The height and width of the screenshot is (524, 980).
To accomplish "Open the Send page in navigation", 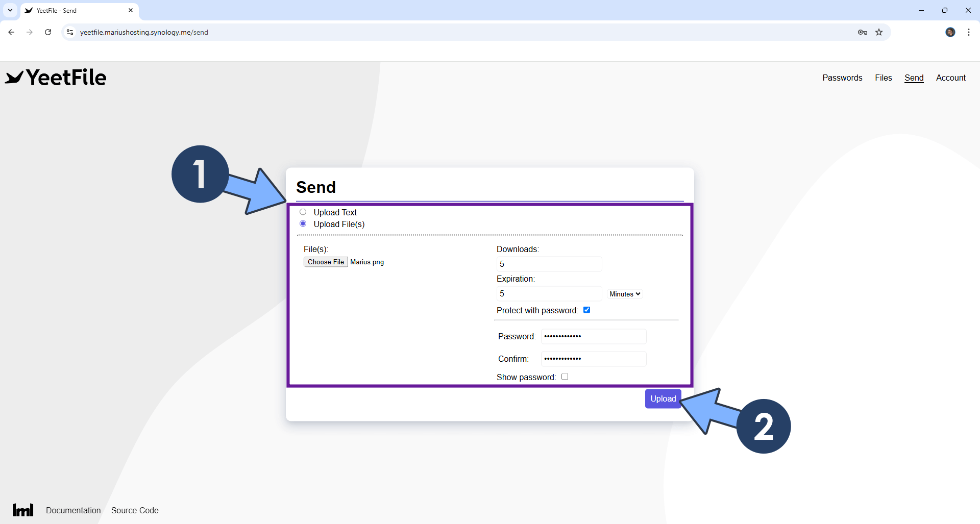I will [914, 78].
